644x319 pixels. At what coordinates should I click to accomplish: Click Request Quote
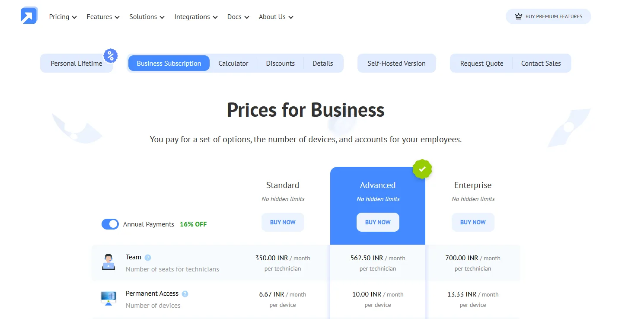(x=482, y=63)
